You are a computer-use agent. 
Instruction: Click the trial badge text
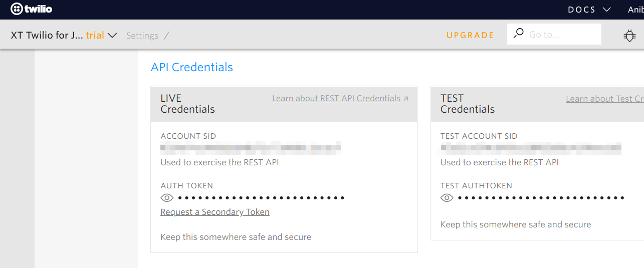95,35
